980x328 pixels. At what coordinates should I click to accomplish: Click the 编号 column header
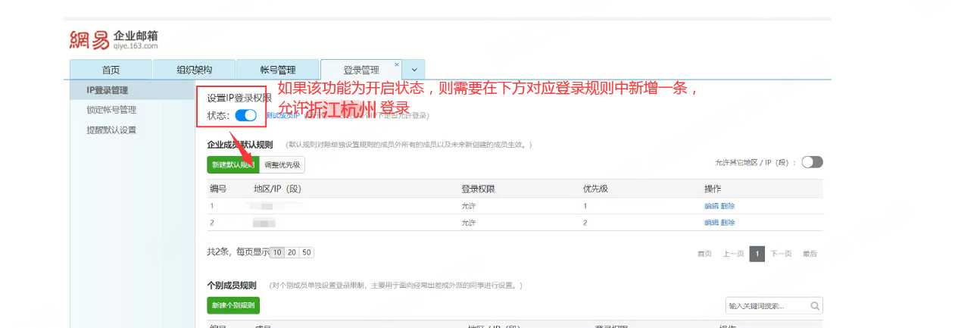coord(218,189)
